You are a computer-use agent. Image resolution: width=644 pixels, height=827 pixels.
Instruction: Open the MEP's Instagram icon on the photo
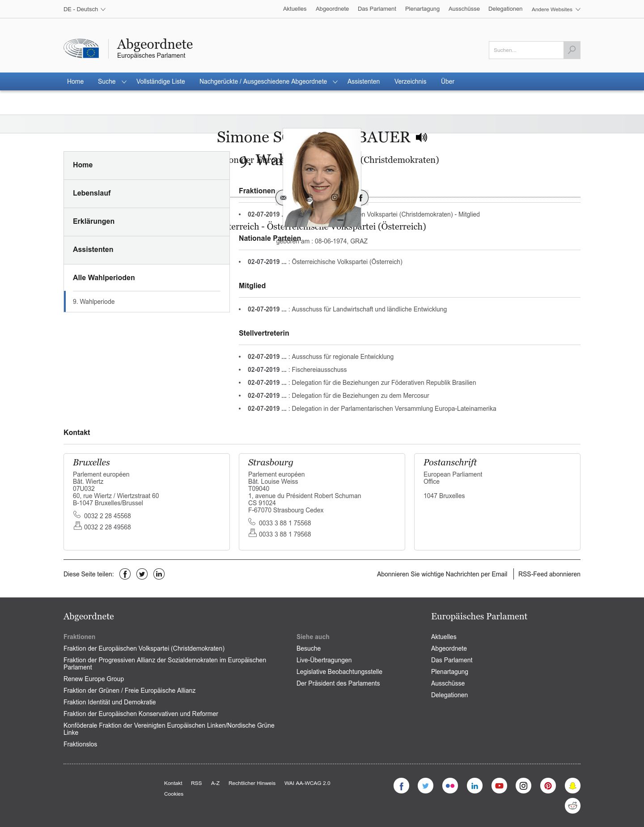pyautogui.click(x=335, y=197)
